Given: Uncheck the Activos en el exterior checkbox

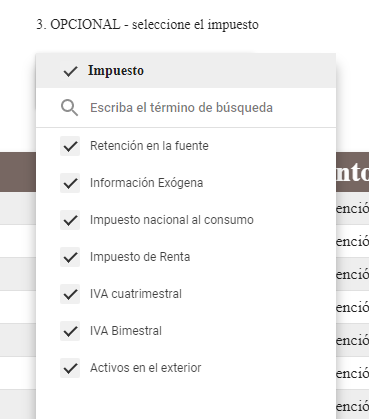Looking at the screenshot, I should click(x=70, y=368).
